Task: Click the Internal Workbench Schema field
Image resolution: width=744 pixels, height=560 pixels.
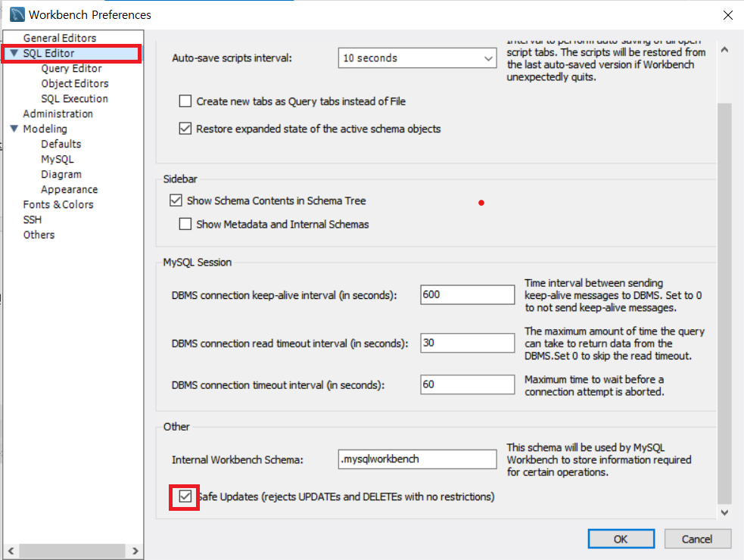Action: 417,459
